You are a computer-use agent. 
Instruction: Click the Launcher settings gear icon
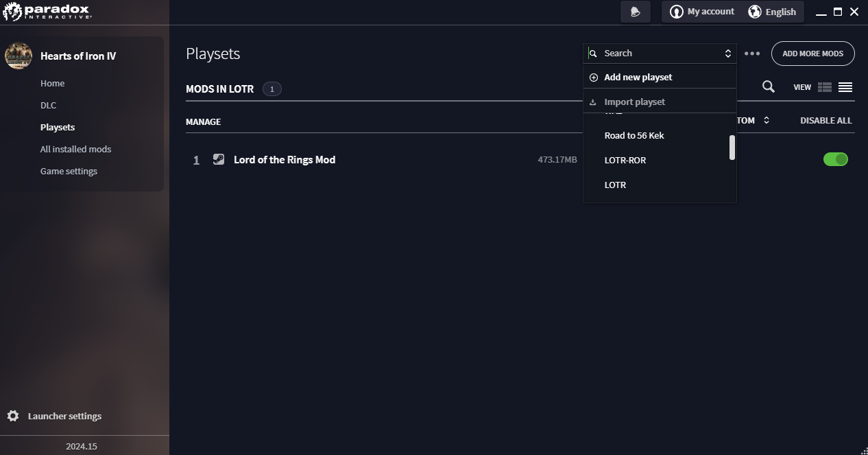(x=13, y=416)
